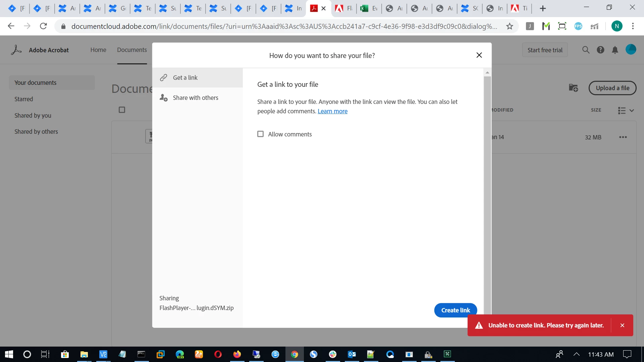
Task: Close the share file dialog
Action: point(479,55)
